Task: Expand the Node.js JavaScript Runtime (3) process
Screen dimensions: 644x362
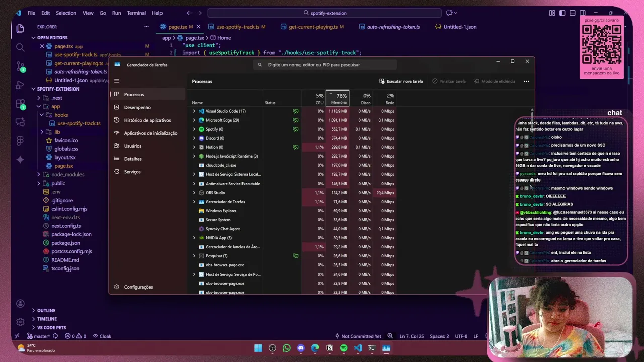Action: [x=194, y=156]
